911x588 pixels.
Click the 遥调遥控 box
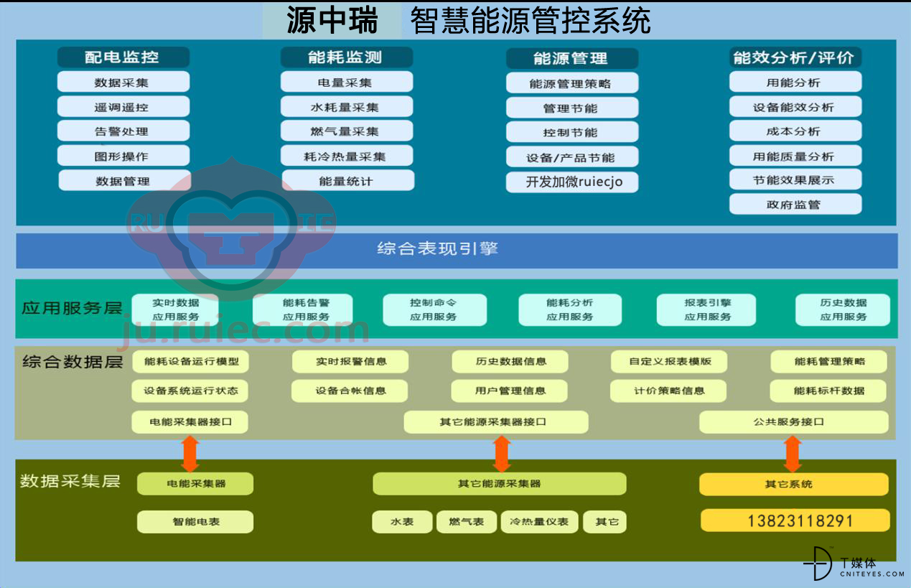[123, 107]
